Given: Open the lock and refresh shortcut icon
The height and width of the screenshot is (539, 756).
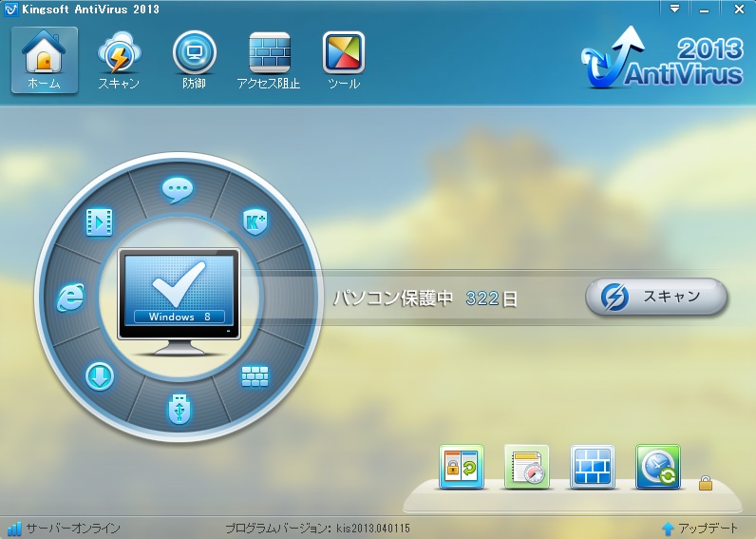Looking at the screenshot, I should (462, 467).
